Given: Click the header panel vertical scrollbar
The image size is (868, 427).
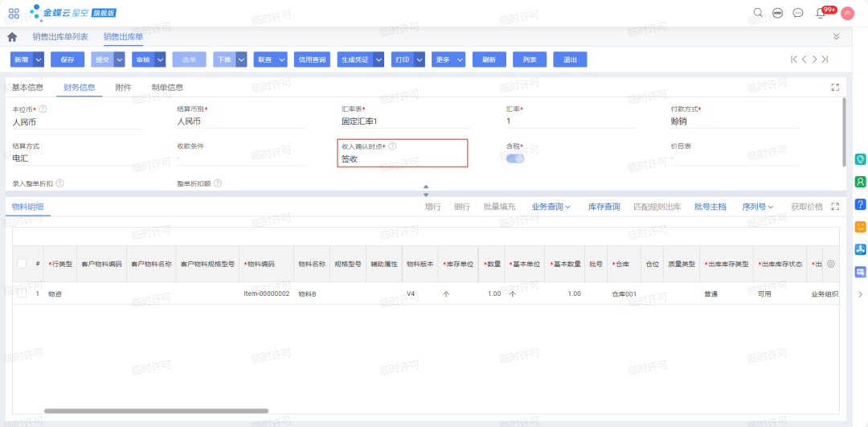Looking at the screenshot, I should (x=843, y=132).
